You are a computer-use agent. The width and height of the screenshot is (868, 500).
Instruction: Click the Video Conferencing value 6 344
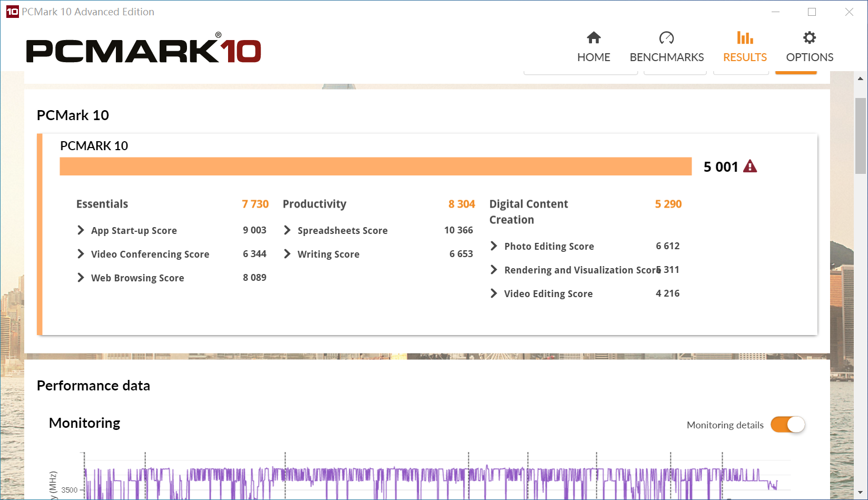255,254
